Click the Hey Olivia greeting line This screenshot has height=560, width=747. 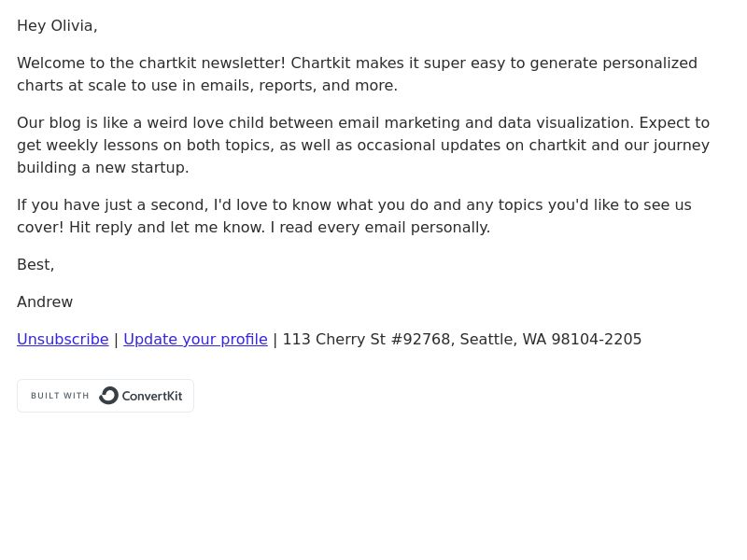pyautogui.click(x=57, y=26)
